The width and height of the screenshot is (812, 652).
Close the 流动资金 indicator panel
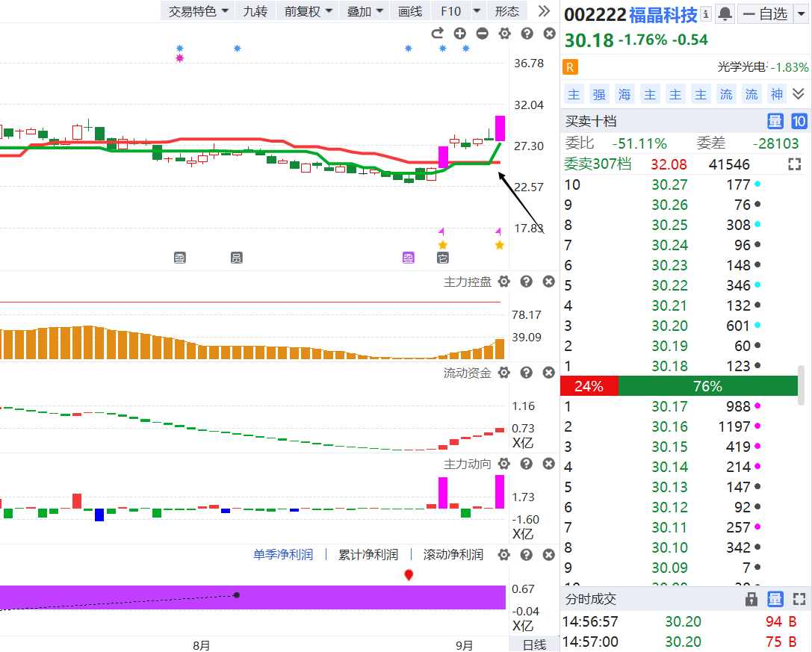549,373
